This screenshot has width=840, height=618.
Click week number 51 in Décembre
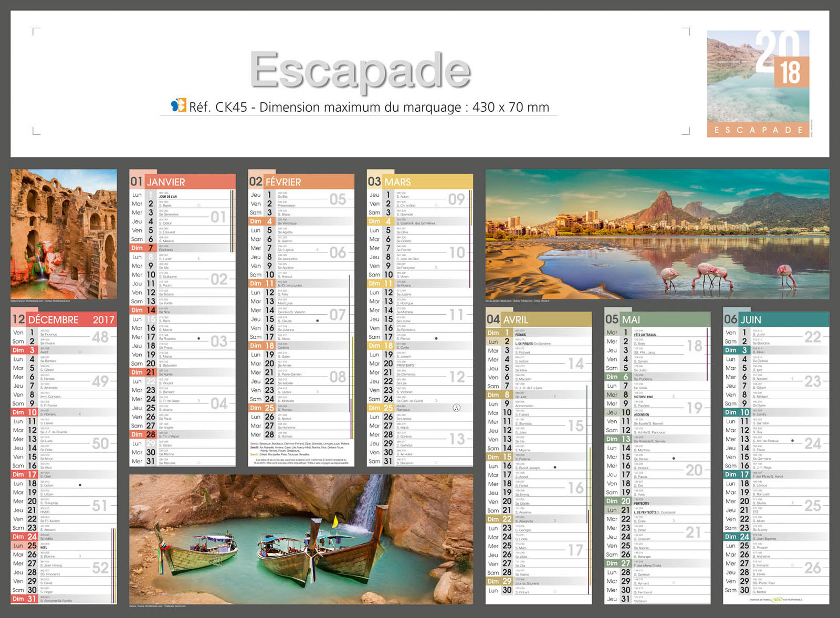tap(100, 506)
